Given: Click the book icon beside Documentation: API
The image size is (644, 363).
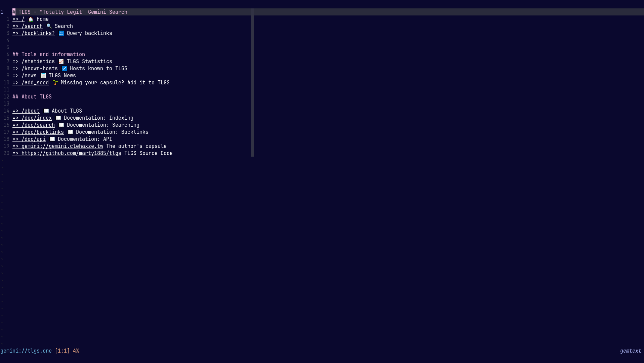Looking at the screenshot, I should tap(52, 139).
